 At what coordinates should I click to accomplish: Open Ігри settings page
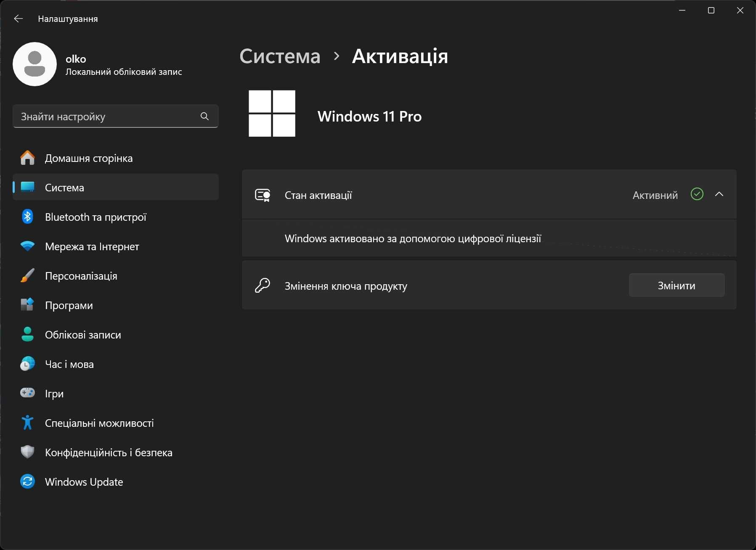[x=116, y=394]
